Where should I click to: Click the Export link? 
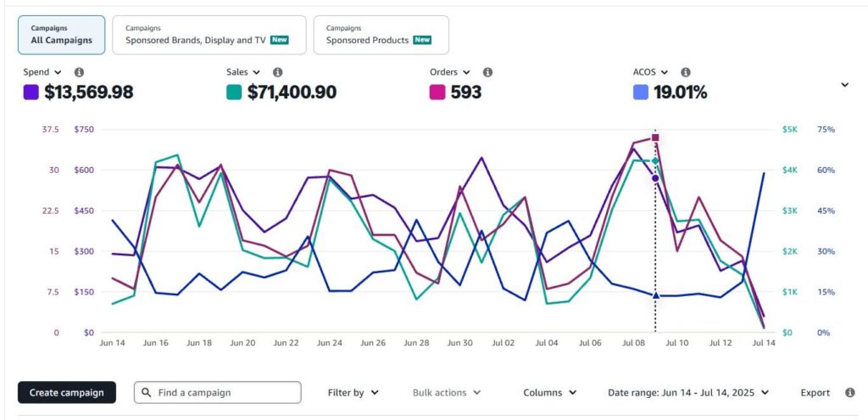point(815,393)
